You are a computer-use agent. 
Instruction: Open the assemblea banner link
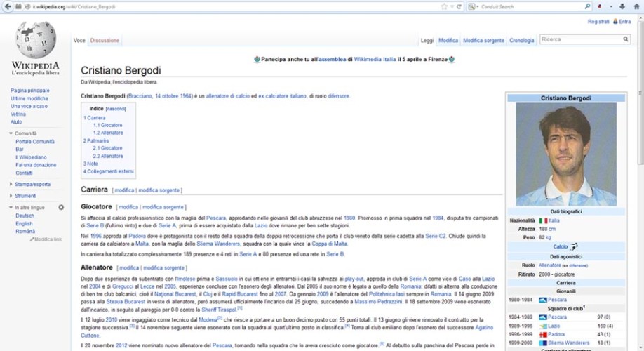pos(333,59)
